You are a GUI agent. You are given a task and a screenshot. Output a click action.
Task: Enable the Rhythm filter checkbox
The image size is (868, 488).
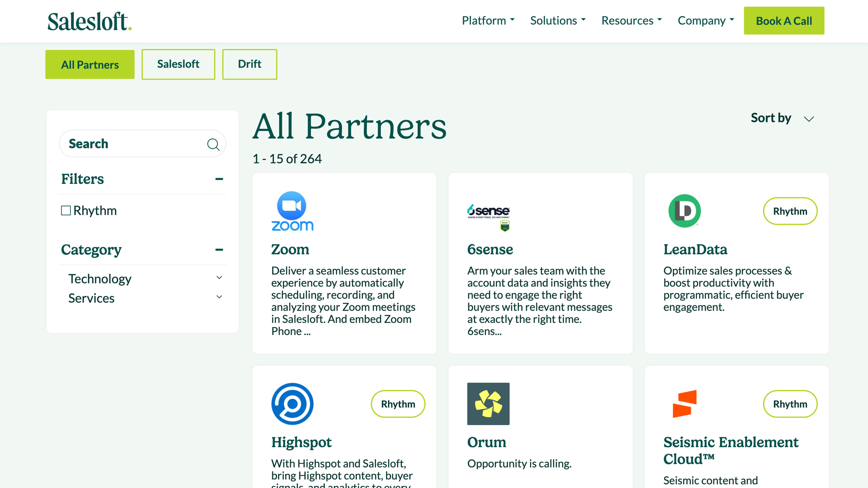click(x=66, y=211)
